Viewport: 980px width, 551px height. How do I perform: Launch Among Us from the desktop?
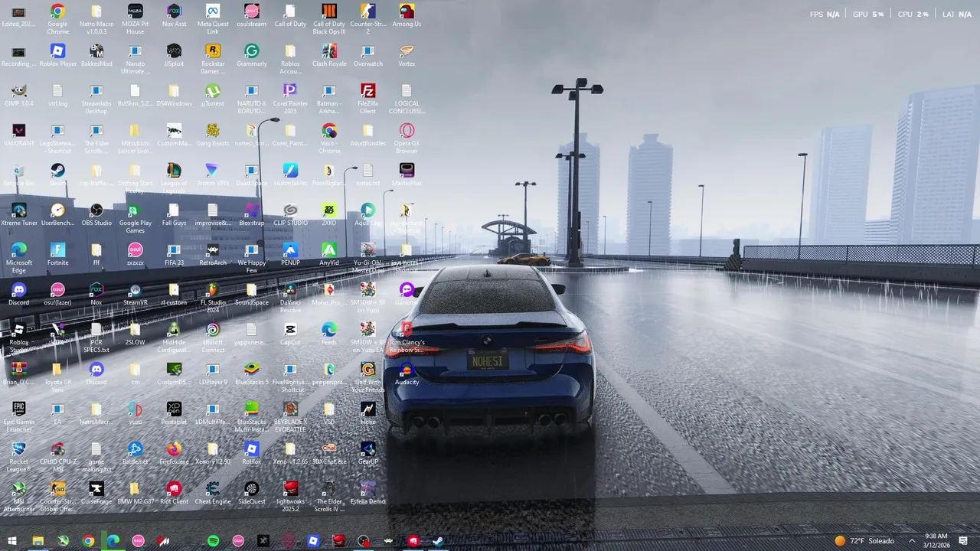[407, 15]
